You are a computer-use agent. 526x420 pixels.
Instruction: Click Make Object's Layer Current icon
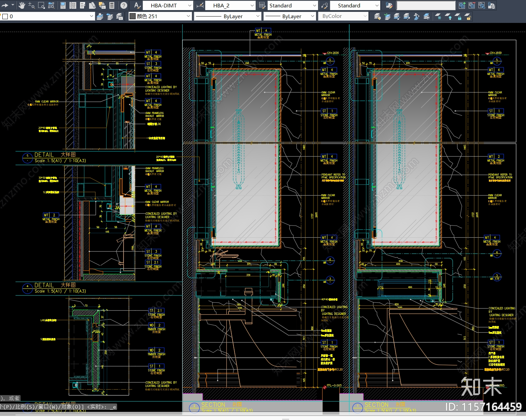click(387, 16)
